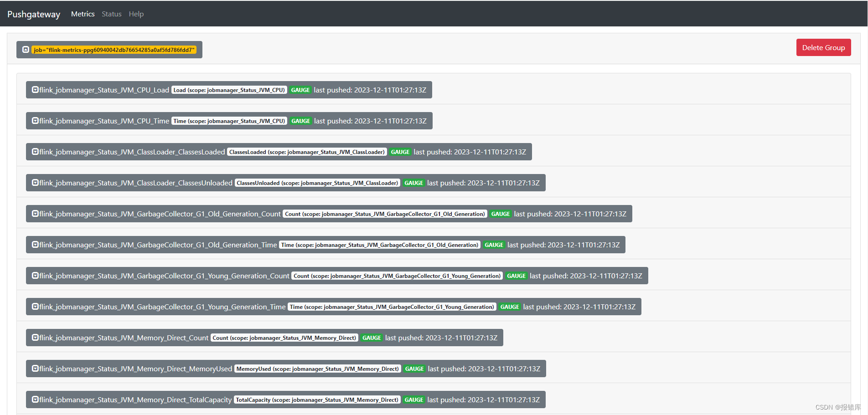Open the Help page

point(136,14)
